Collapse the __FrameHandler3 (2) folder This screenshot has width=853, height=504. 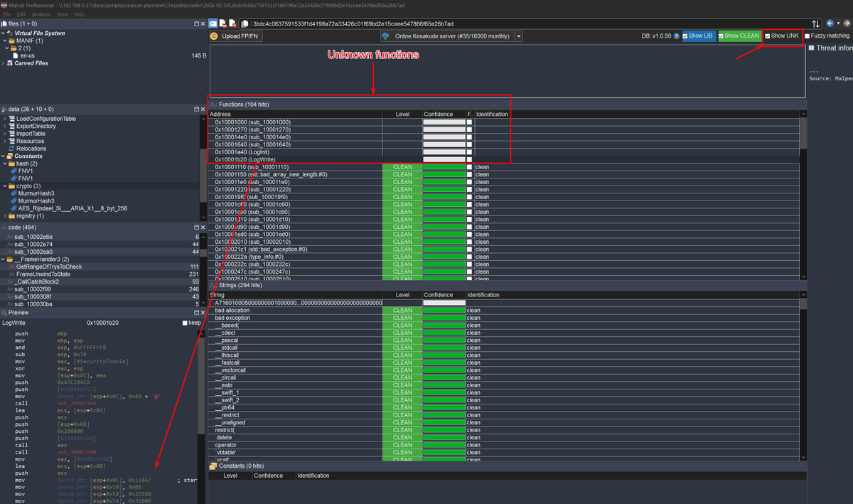4,259
